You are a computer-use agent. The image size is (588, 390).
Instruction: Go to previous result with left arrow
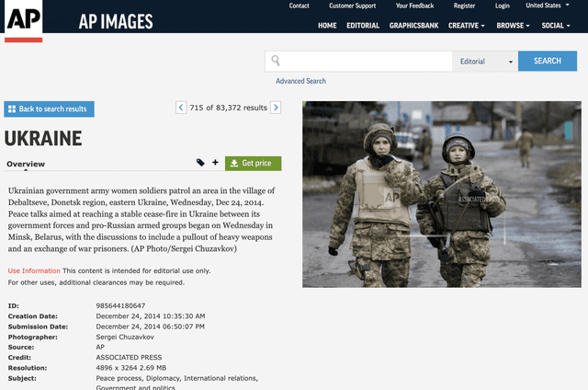coord(181,108)
